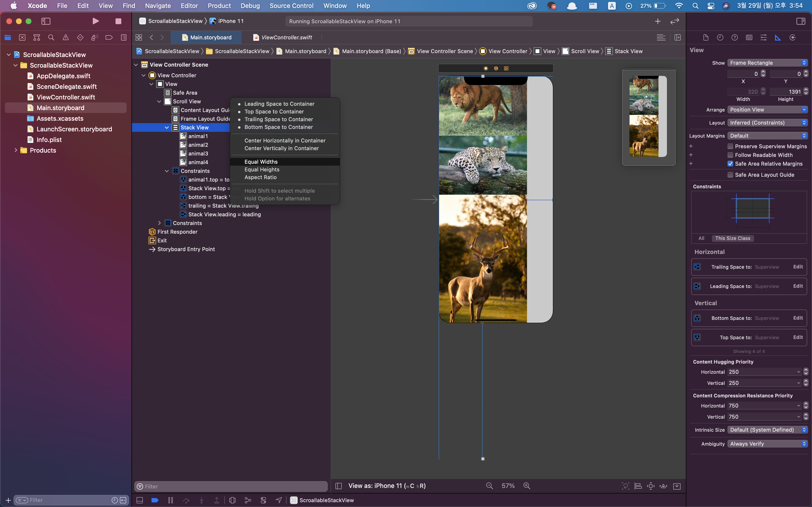
Task: Collapse the Stack View tree item
Action: pos(167,127)
